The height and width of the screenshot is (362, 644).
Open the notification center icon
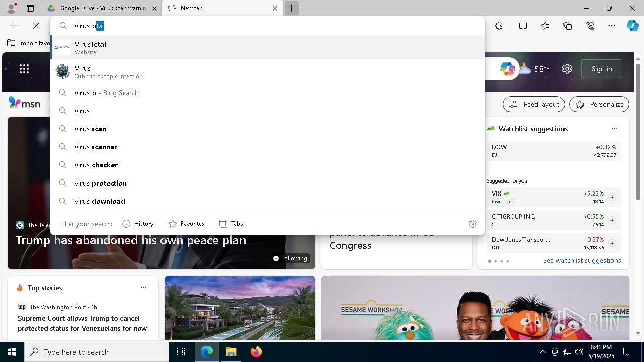click(x=627, y=352)
